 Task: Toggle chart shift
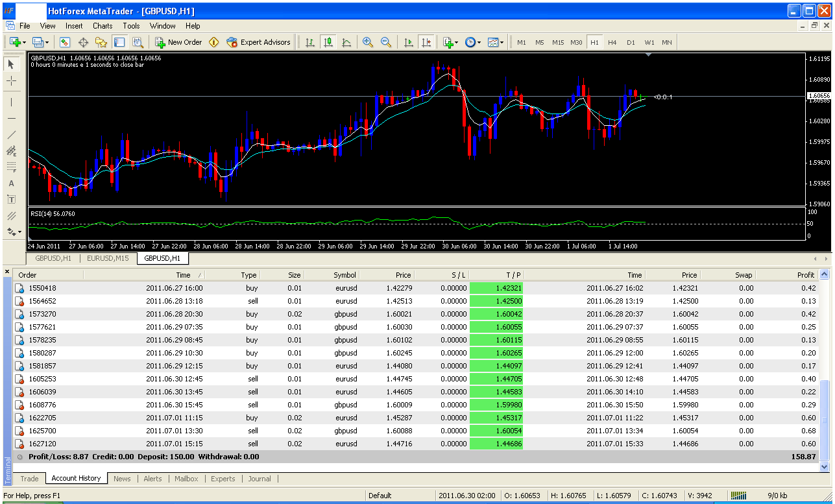pos(426,42)
